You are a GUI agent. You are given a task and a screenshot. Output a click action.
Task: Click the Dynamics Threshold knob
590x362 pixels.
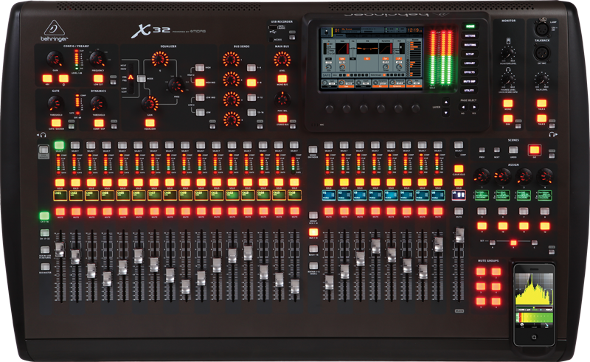[99, 103]
